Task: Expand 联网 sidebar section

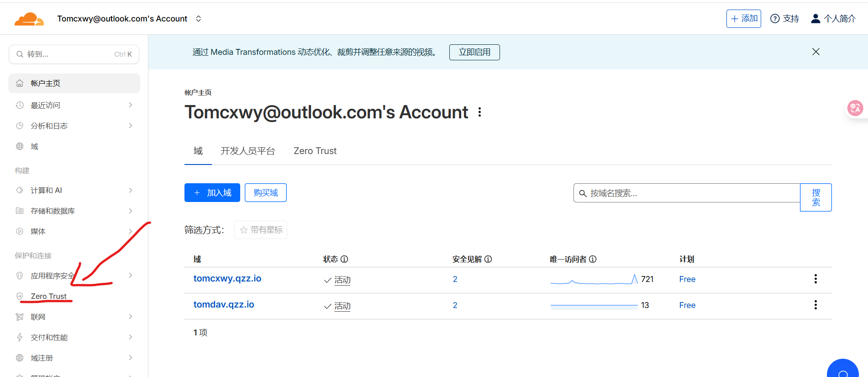Action: point(74,317)
